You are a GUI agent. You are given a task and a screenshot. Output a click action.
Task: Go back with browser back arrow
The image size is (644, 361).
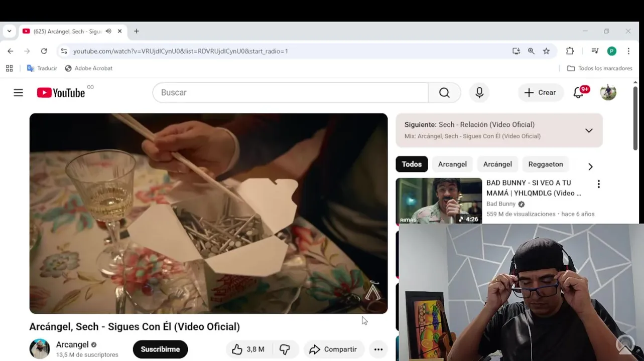click(x=11, y=51)
